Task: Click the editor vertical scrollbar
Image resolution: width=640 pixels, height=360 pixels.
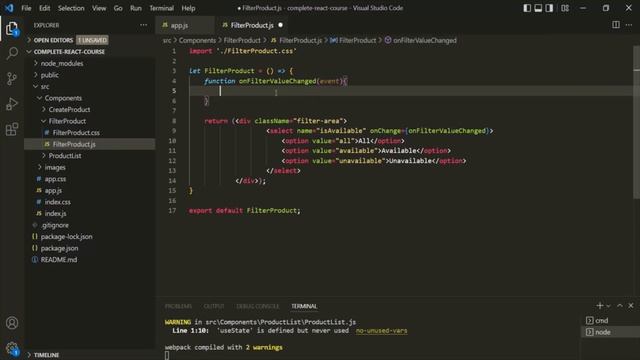Action: coord(636,122)
